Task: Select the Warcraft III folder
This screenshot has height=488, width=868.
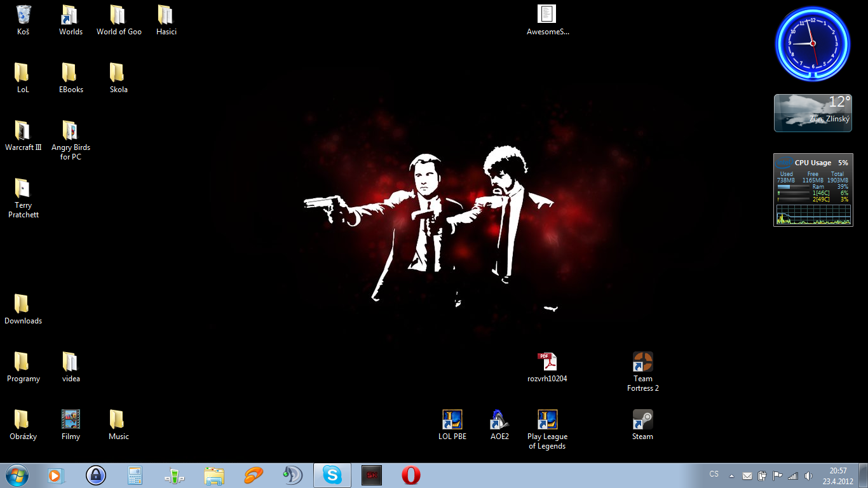Action: (x=23, y=136)
